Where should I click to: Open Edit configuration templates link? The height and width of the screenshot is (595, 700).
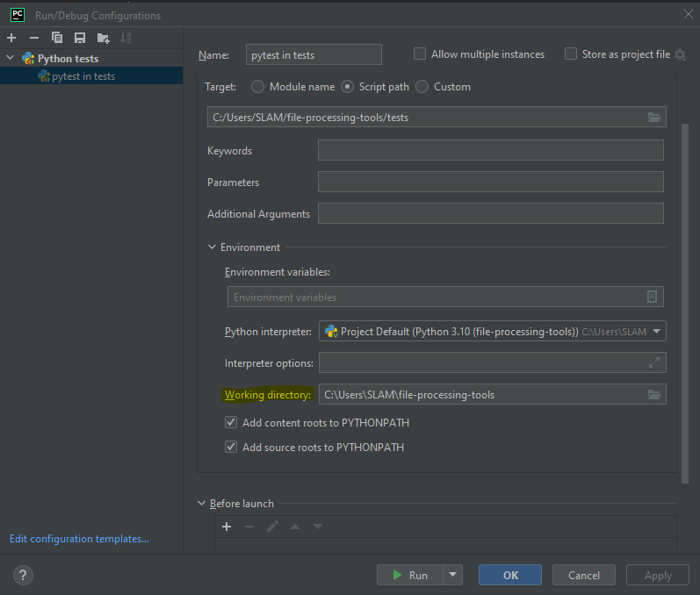coord(79,538)
